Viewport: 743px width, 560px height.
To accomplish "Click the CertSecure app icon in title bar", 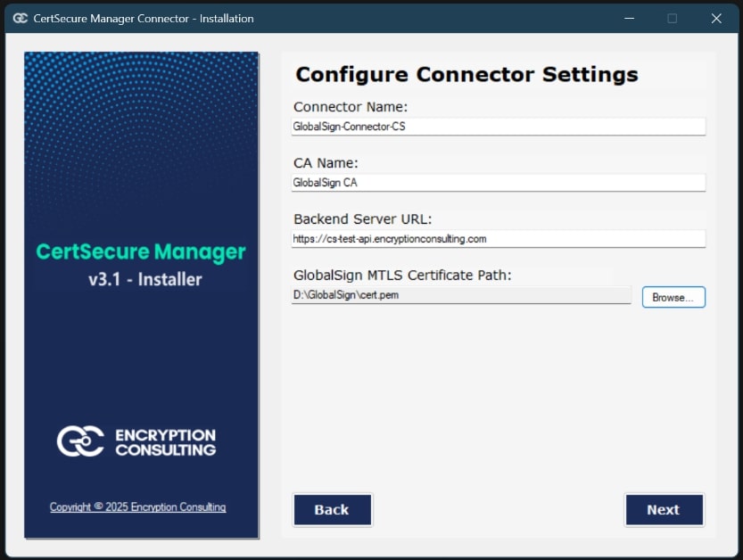I will click(20, 19).
